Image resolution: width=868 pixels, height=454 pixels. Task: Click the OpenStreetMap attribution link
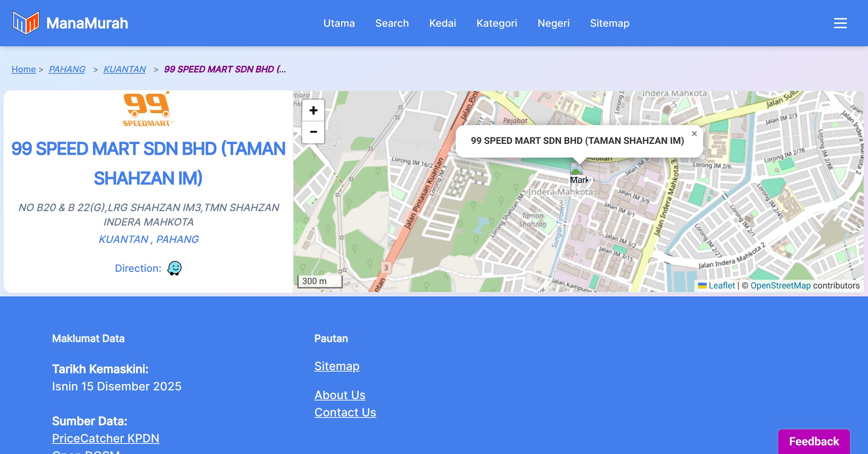780,286
